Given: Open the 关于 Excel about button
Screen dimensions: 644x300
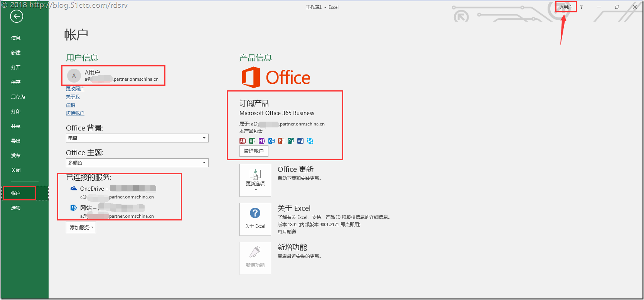Looking at the screenshot, I should 255,219.
